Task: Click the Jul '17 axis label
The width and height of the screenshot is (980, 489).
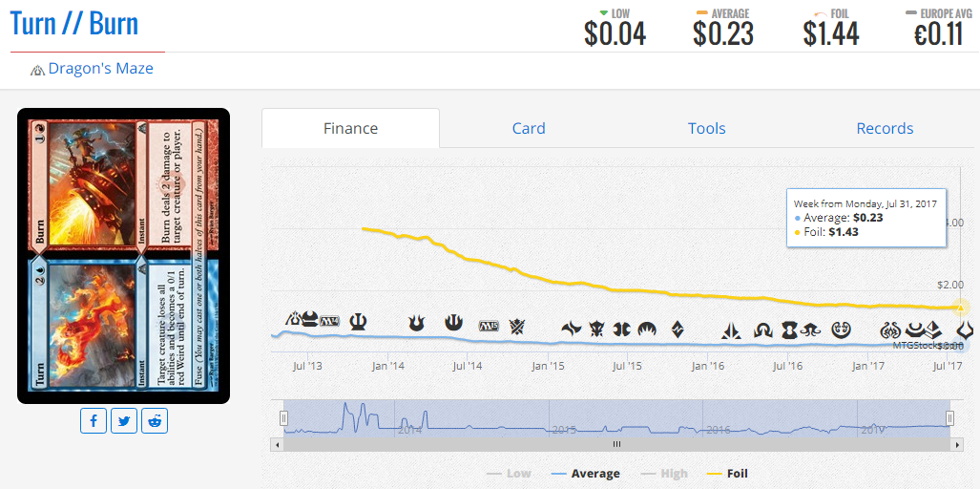Action: click(x=949, y=365)
